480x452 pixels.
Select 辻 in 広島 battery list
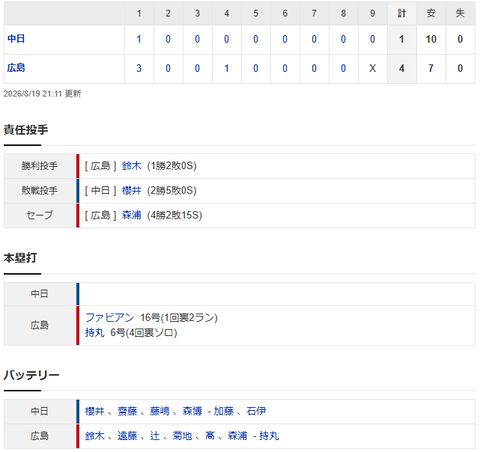pos(155,436)
